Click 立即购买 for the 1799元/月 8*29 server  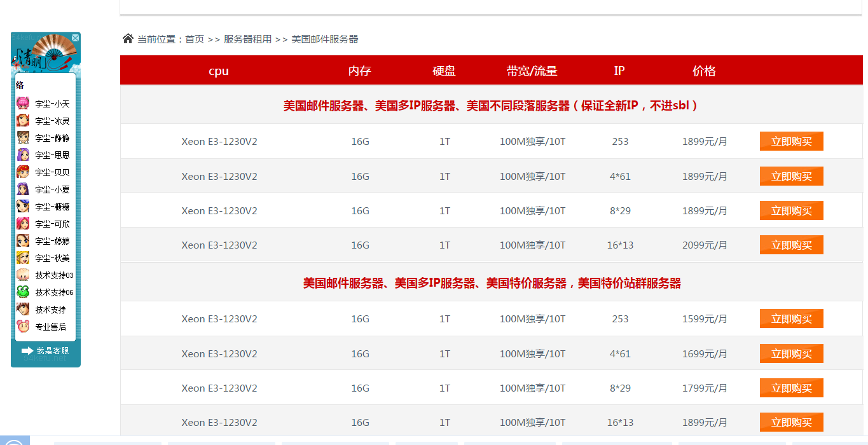pyautogui.click(x=791, y=388)
